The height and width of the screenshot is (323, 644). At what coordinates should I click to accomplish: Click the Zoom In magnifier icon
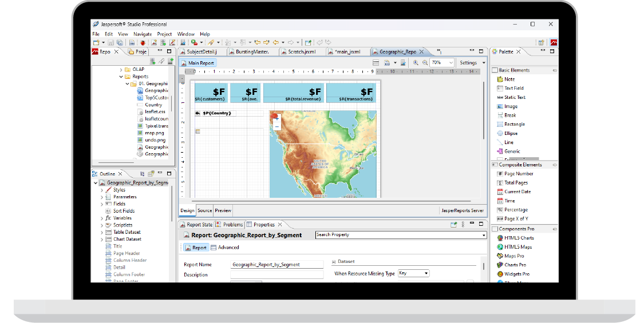pyautogui.click(x=416, y=62)
